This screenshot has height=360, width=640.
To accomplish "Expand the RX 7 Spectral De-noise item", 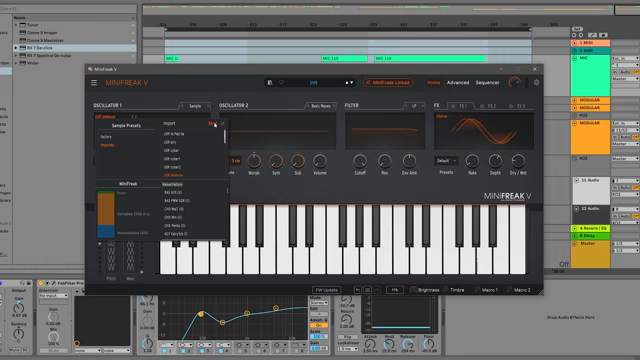I will 16,56.
